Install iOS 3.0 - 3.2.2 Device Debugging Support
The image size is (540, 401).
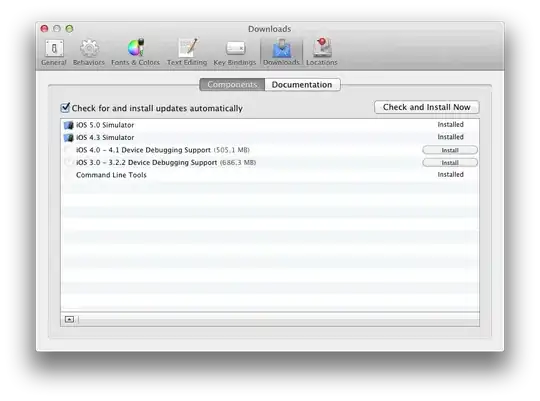pos(450,163)
